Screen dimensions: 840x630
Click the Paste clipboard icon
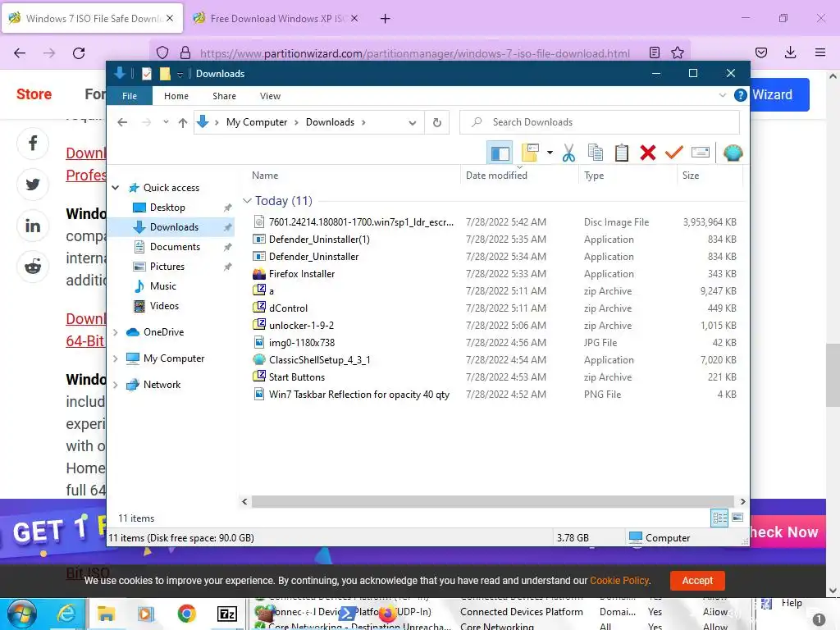[x=622, y=153]
